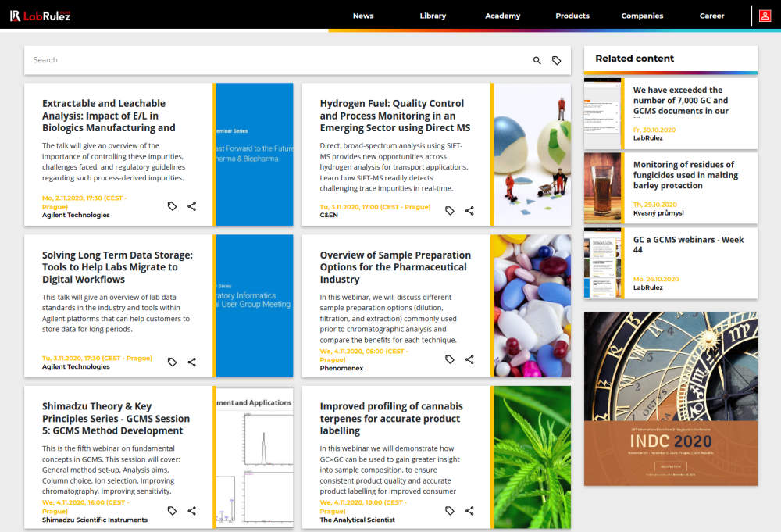781x532 pixels.
Task: Click tag icon on Overview of Sample Preparation card
Action: 450,359
